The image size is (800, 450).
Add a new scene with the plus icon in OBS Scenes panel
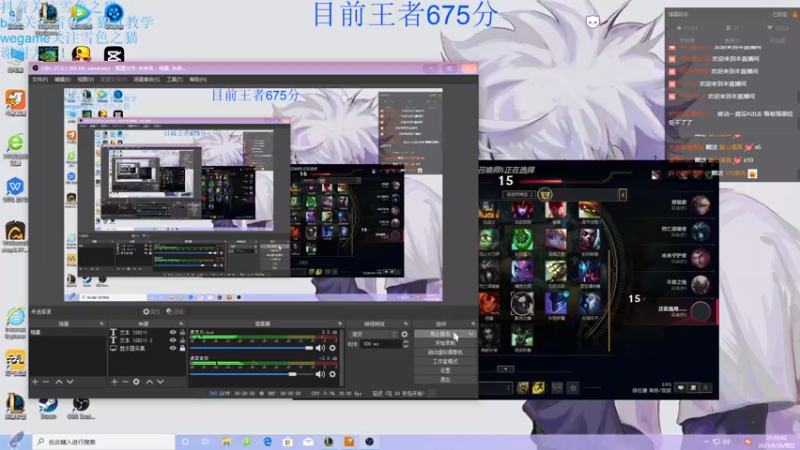click(x=35, y=382)
